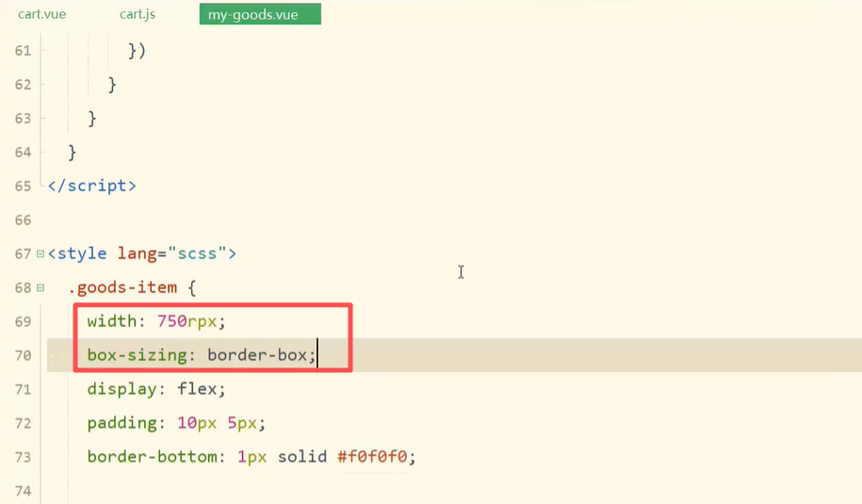
Task: Select the my-goods.vue tab
Action: click(260, 14)
